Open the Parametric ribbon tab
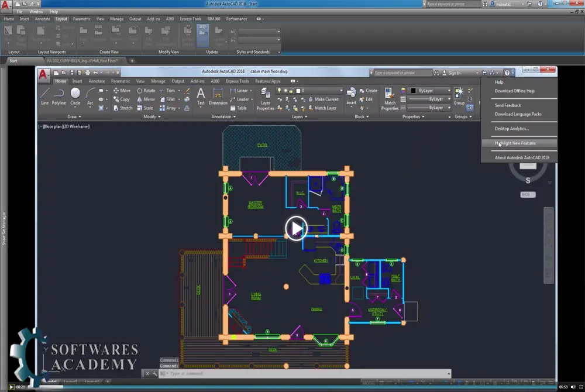Screen dimensions: 585x392 click(x=121, y=81)
